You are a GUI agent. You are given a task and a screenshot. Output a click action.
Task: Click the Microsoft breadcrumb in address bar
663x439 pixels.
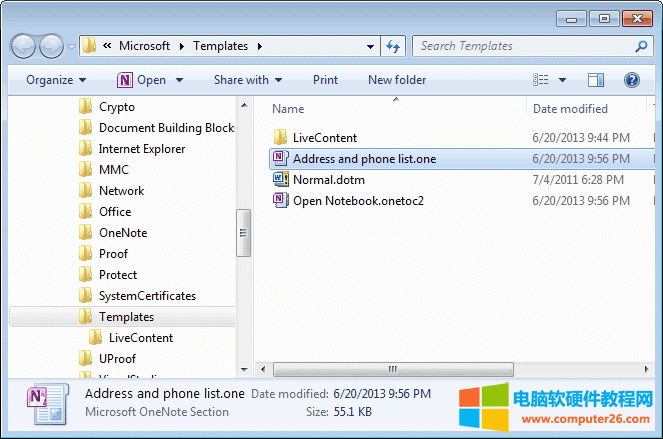[144, 46]
